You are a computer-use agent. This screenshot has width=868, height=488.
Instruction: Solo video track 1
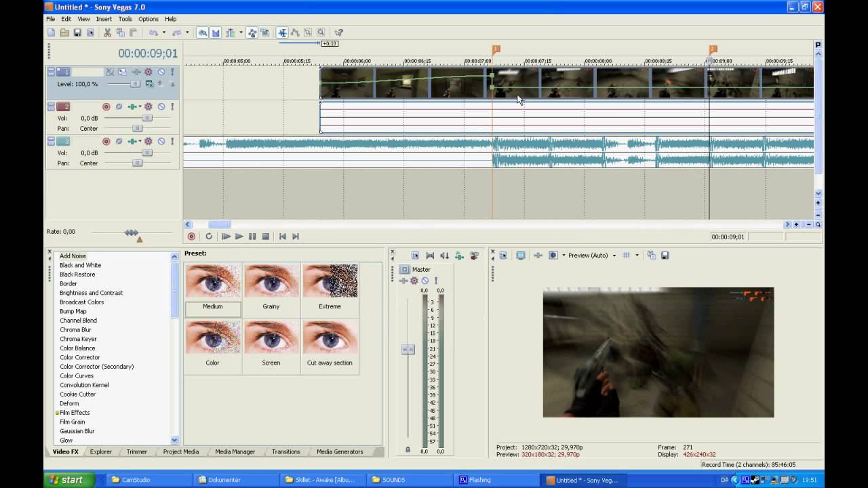coord(172,72)
